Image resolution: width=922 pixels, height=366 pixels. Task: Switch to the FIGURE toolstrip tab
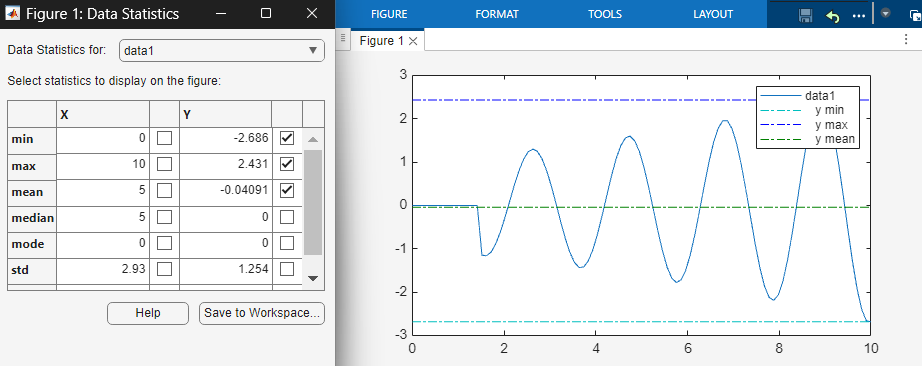389,14
